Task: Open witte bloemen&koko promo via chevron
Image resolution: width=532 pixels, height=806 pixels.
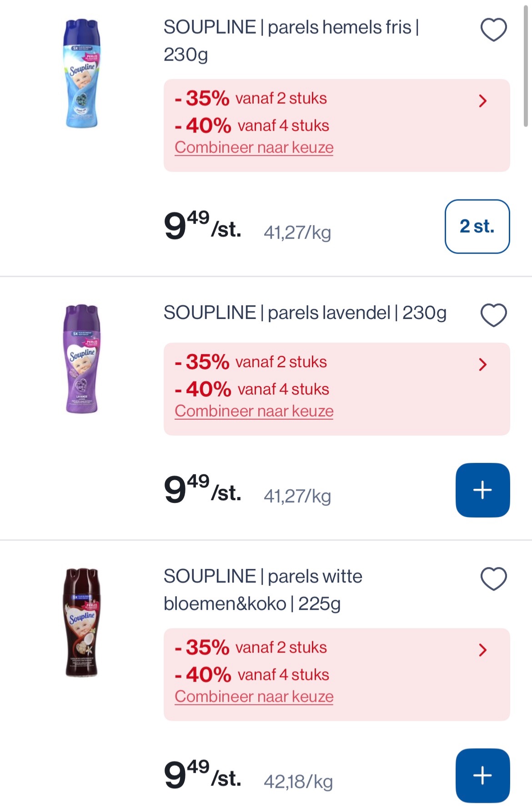Action: [484, 649]
